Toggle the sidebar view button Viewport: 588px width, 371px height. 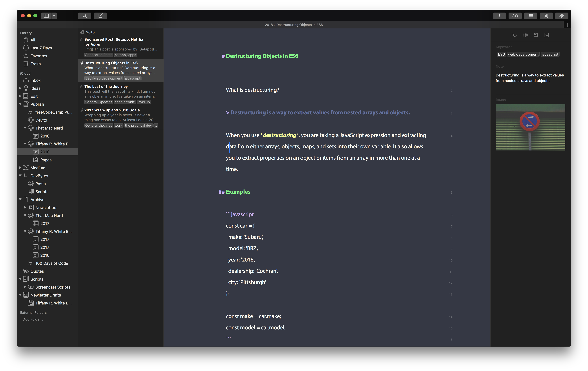[46, 16]
